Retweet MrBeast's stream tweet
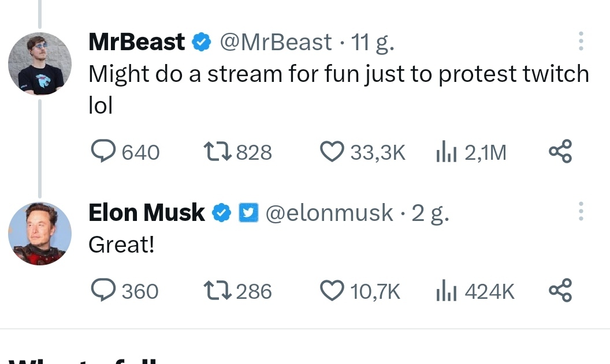Viewport: 610px width, 364px height. coord(218,152)
